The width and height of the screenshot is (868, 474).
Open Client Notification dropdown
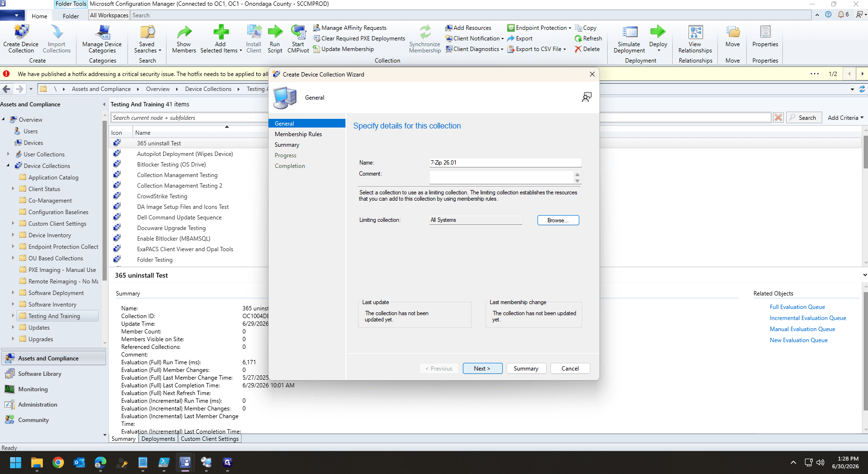[474, 38]
